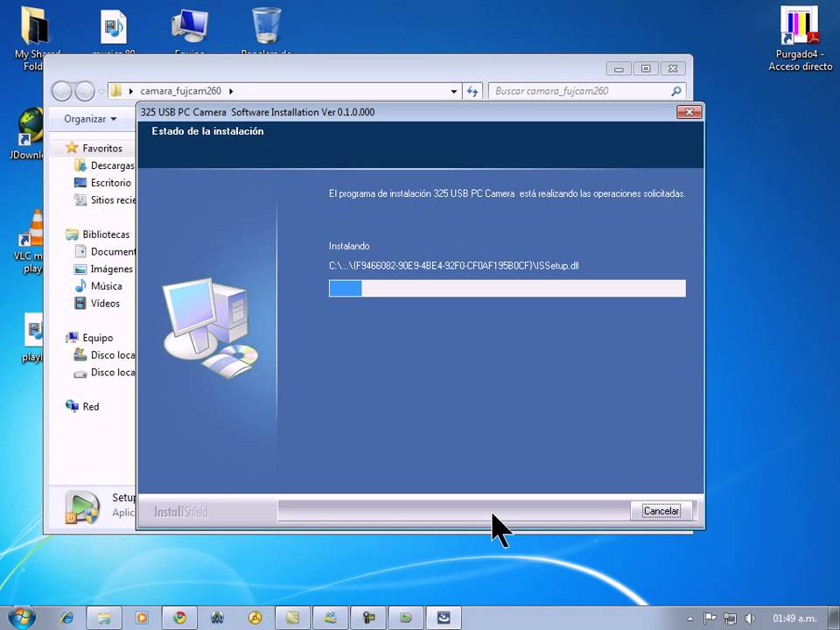Select Bibliotecas in Explorer sidebar
Viewport: 840px width, 630px height.
pyautogui.click(x=106, y=234)
